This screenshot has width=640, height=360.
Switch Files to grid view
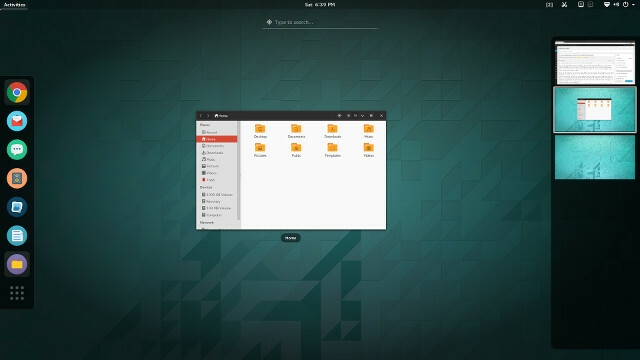point(355,116)
